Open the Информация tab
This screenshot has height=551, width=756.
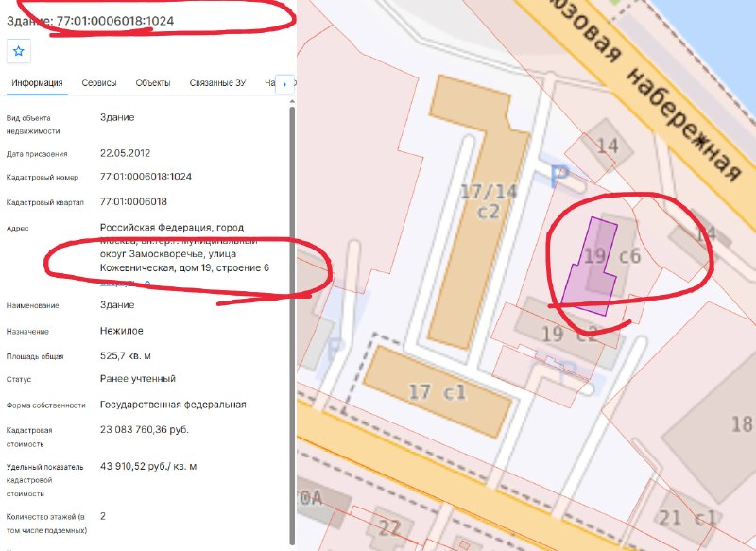[x=37, y=83]
